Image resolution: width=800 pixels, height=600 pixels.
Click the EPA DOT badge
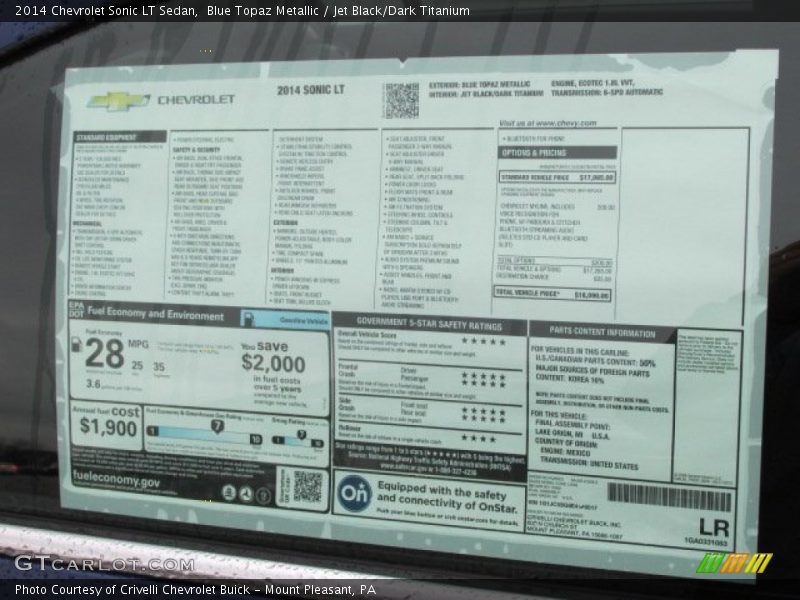tap(77, 309)
